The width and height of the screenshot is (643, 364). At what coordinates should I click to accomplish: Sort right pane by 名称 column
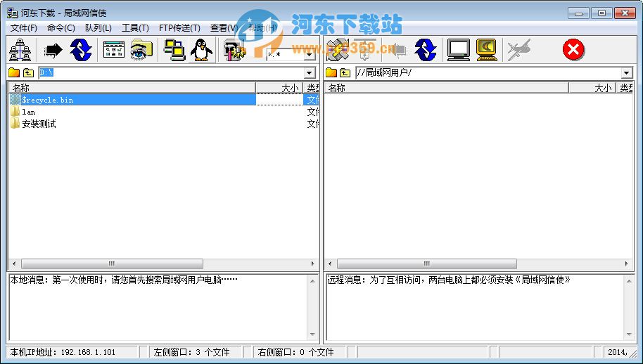pyautogui.click(x=446, y=88)
